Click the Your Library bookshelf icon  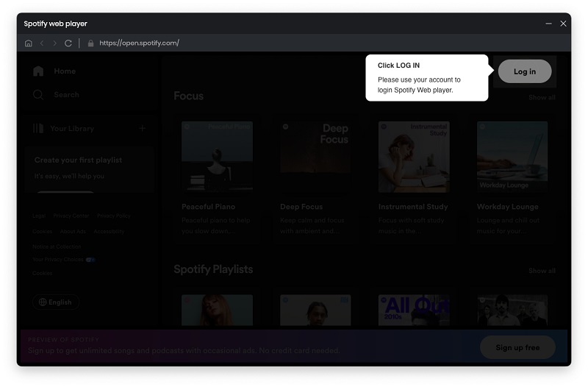coord(38,128)
